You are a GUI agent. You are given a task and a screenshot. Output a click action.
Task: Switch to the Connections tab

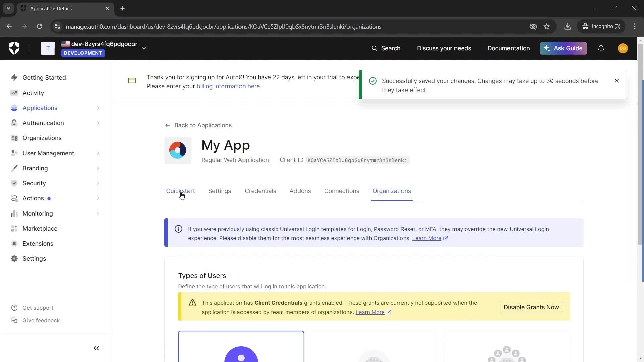point(341,191)
